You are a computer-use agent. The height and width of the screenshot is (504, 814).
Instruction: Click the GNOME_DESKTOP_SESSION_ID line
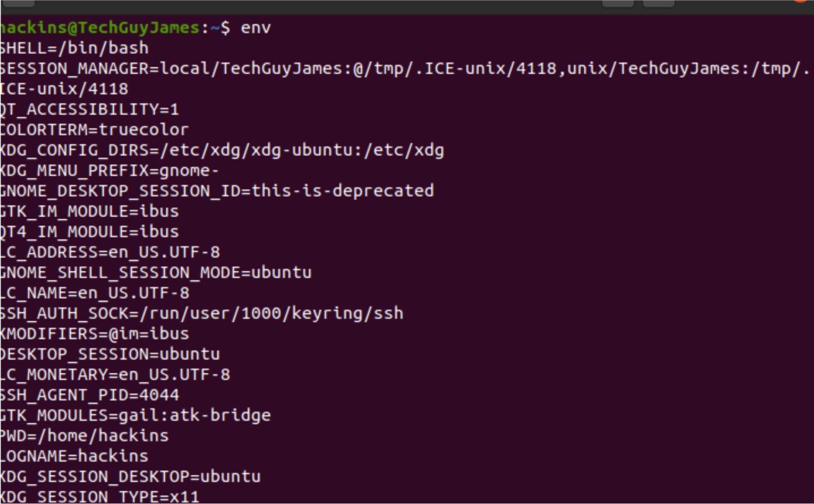pos(217,191)
